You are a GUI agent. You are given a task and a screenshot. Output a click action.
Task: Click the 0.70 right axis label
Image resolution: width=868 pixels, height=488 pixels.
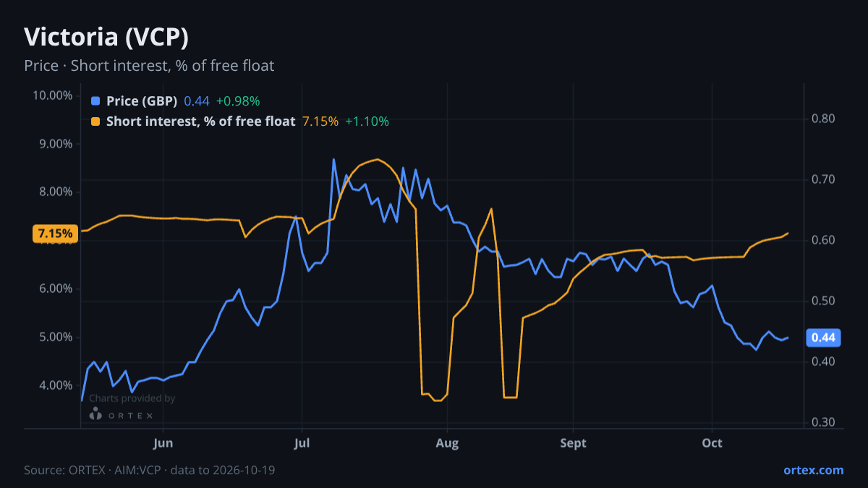823,179
